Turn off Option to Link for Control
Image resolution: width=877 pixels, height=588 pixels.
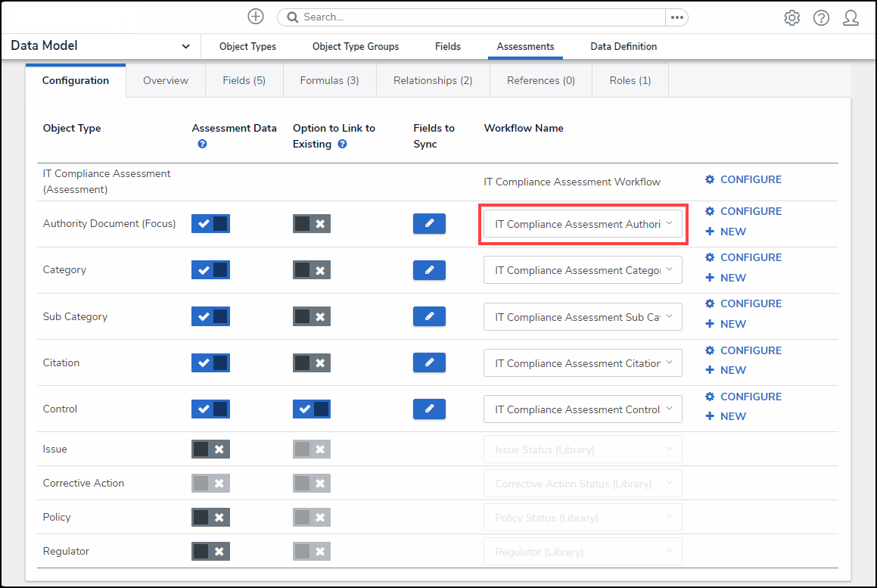312,409
